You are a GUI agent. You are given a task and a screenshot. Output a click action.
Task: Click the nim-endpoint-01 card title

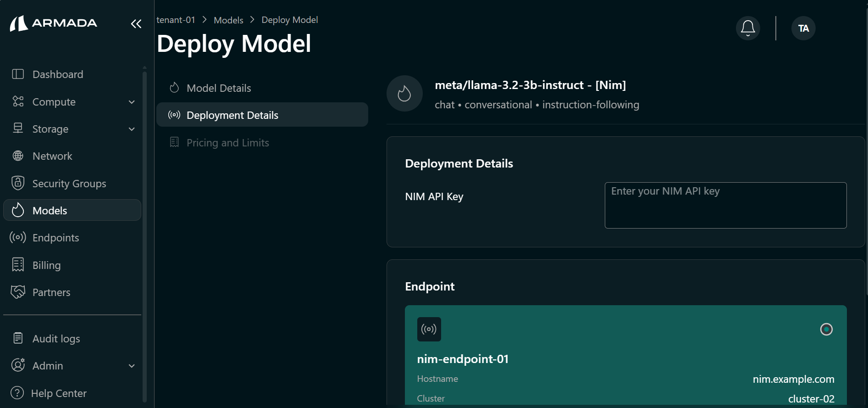463,359
